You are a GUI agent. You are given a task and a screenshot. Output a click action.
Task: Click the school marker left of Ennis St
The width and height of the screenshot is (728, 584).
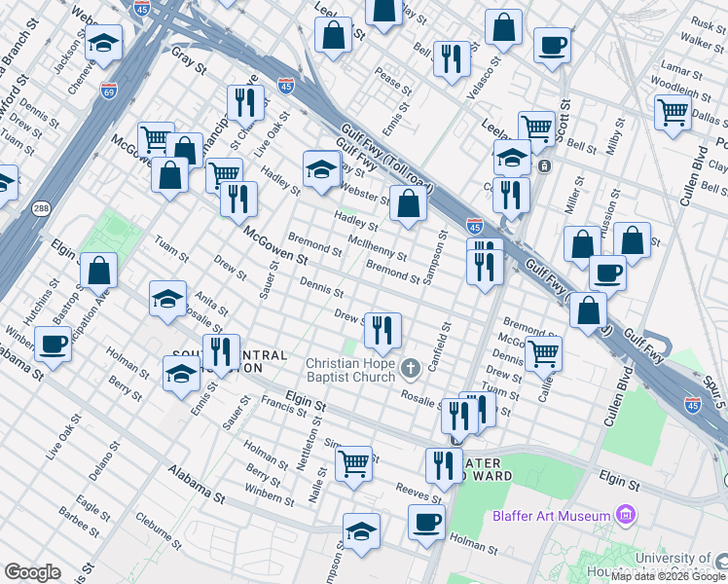coord(182,375)
